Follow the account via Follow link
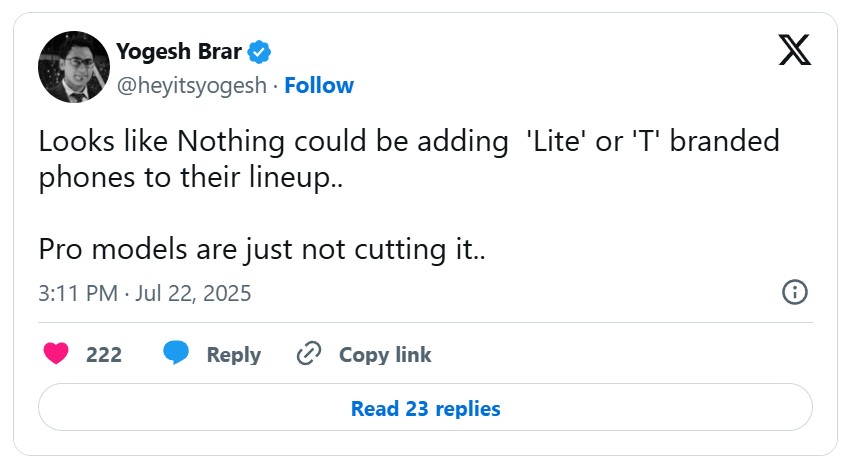The width and height of the screenshot is (846, 462). pos(319,86)
